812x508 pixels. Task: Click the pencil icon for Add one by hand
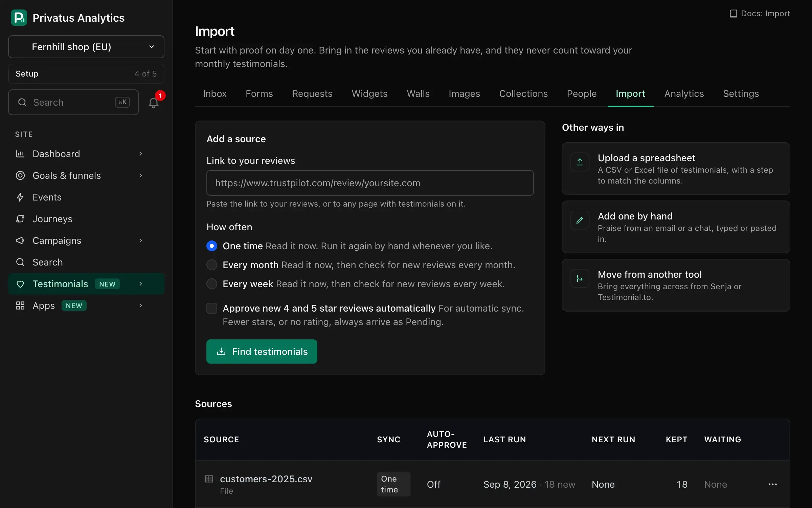coord(580,220)
